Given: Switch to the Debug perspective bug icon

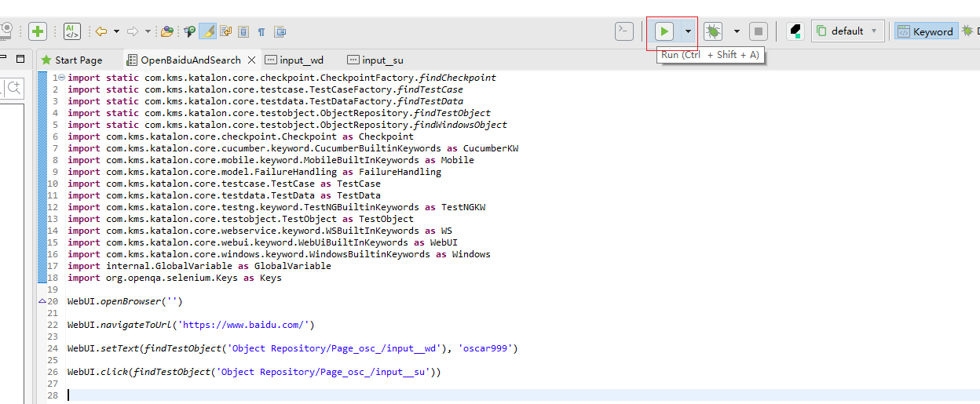Looking at the screenshot, I should point(967,31).
